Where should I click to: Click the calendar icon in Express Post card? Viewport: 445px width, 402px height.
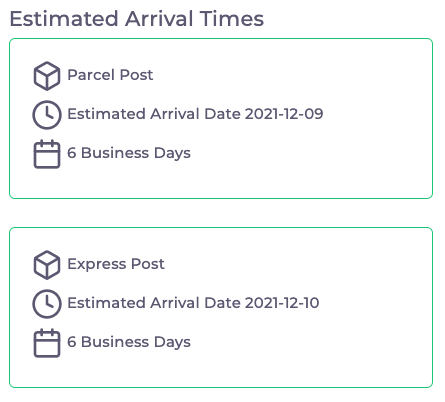click(x=47, y=343)
